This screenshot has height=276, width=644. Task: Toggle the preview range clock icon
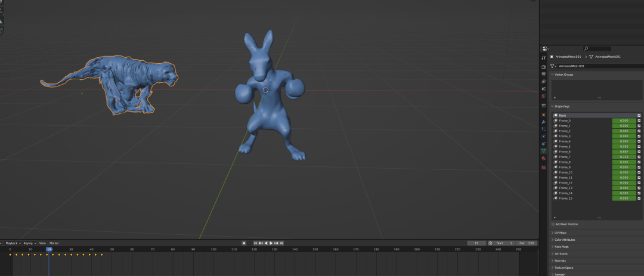click(x=490, y=243)
